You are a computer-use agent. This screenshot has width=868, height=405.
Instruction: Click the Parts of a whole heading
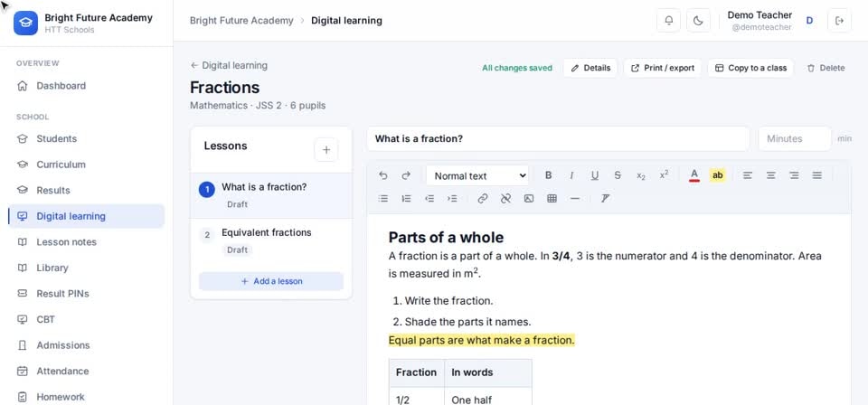(446, 238)
